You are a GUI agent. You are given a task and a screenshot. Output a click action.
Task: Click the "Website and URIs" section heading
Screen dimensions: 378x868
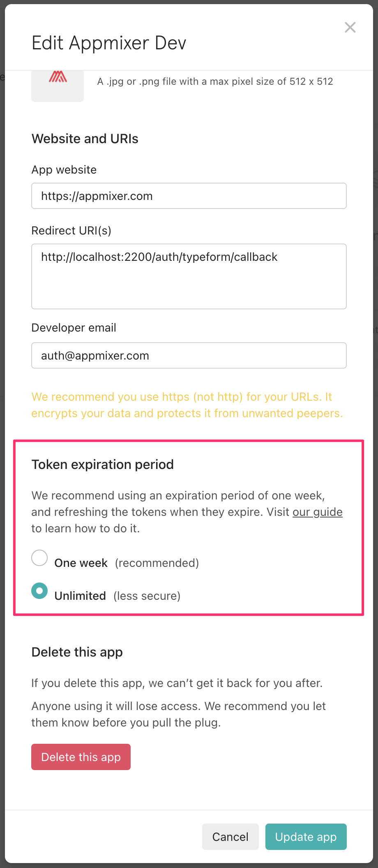point(85,139)
